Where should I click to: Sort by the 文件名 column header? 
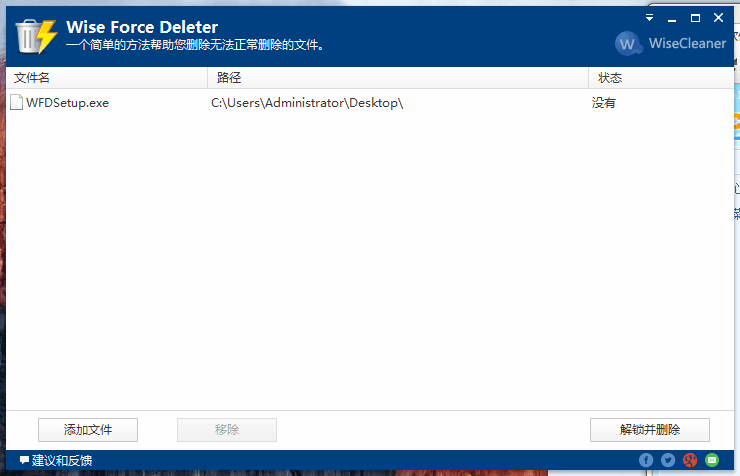pyautogui.click(x=107, y=77)
